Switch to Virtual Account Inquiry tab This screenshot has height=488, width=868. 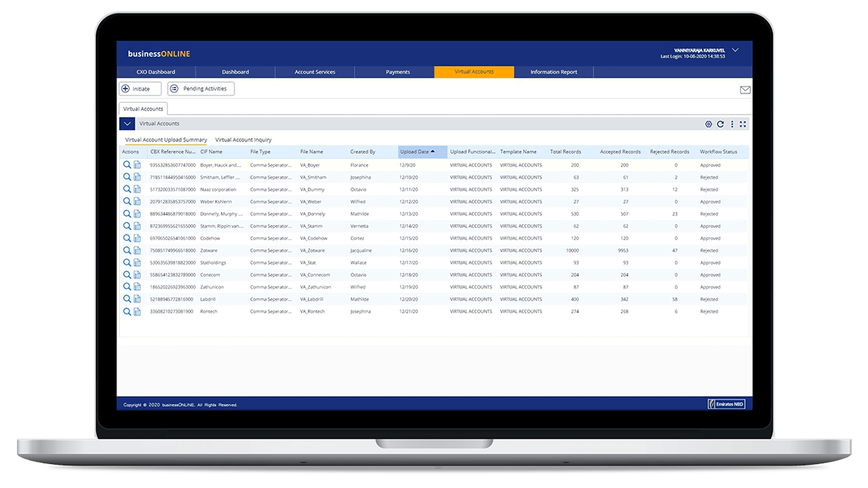click(x=243, y=140)
